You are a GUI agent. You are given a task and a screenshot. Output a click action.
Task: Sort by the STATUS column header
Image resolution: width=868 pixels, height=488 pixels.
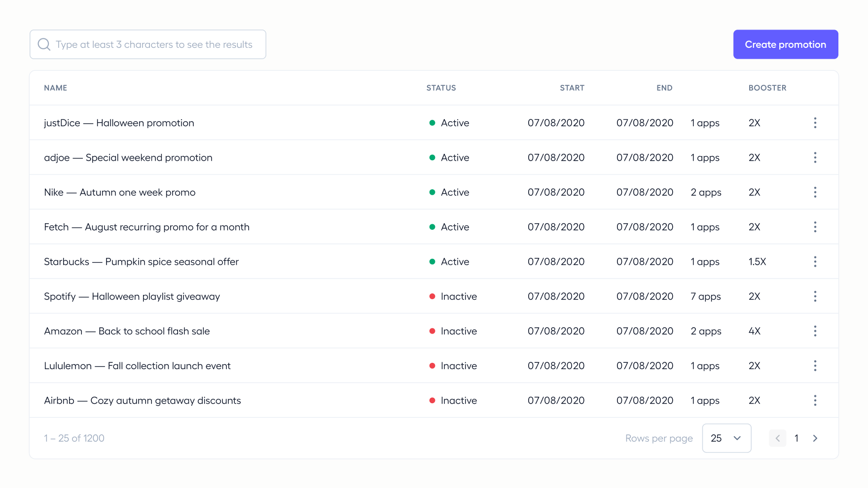pyautogui.click(x=441, y=88)
